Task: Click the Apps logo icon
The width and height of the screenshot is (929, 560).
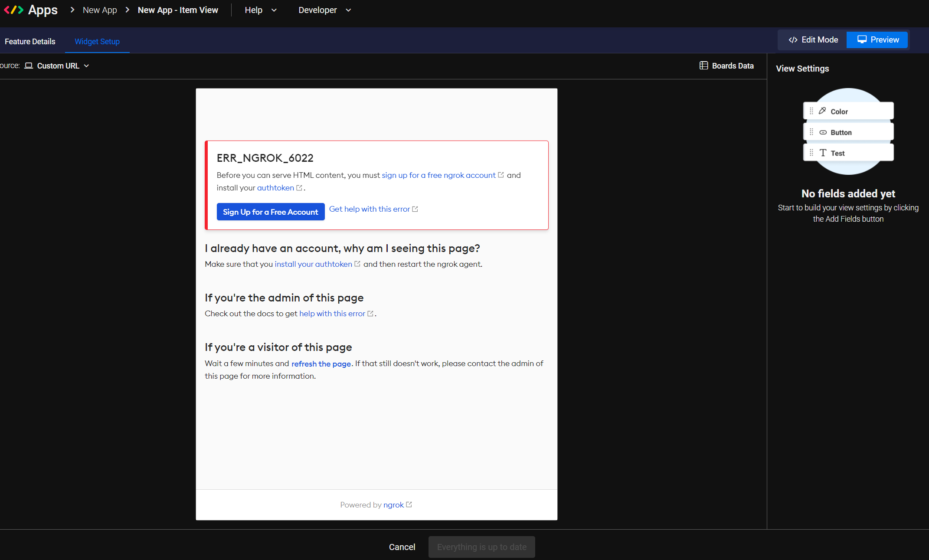Action: coord(13,10)
